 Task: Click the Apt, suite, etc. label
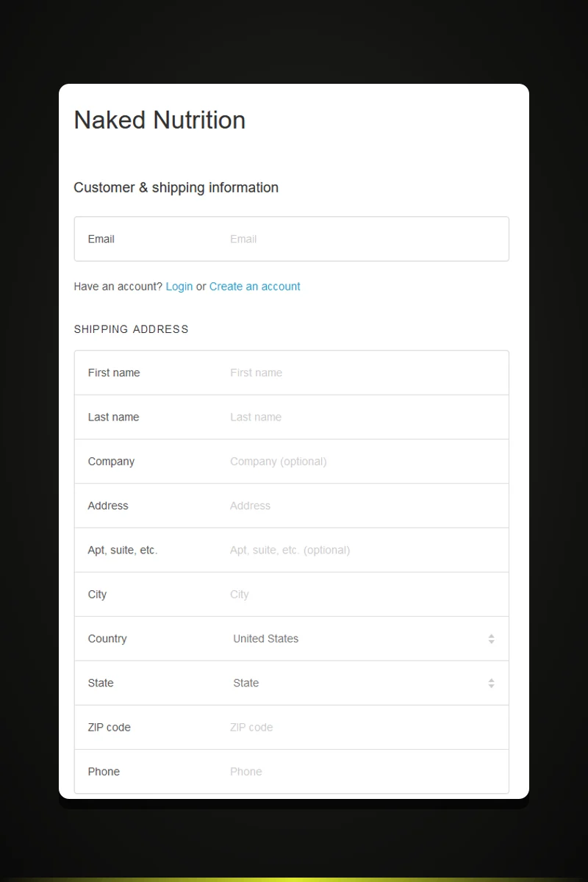[123, 550]
